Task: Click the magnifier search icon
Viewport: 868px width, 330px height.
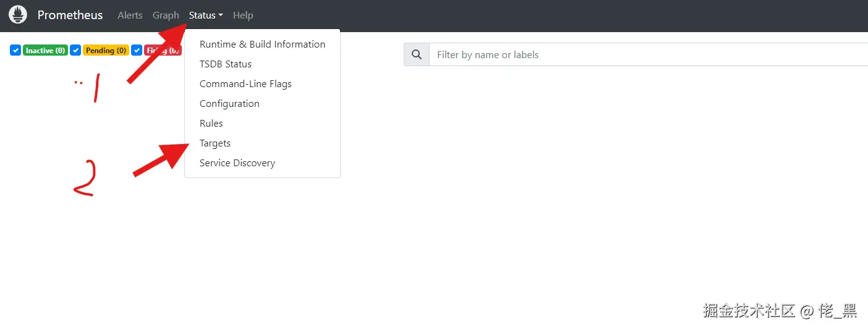Action: 417,54
